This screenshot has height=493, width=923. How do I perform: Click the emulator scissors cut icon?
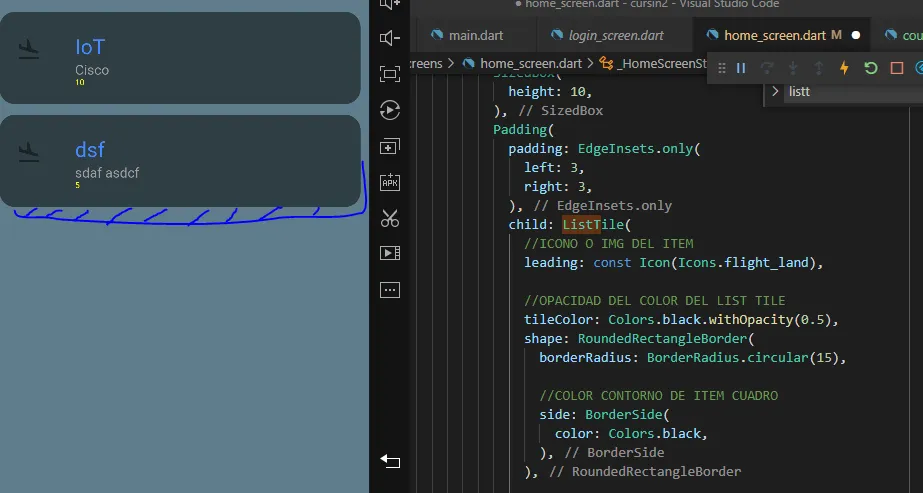tap(390, 218)
